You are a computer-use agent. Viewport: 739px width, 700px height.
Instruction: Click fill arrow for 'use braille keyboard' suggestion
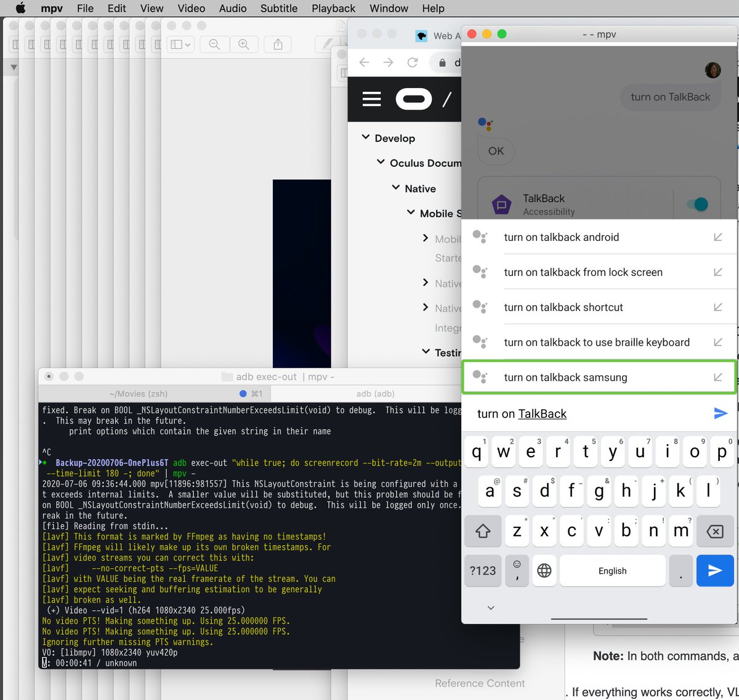pos(717,343)
